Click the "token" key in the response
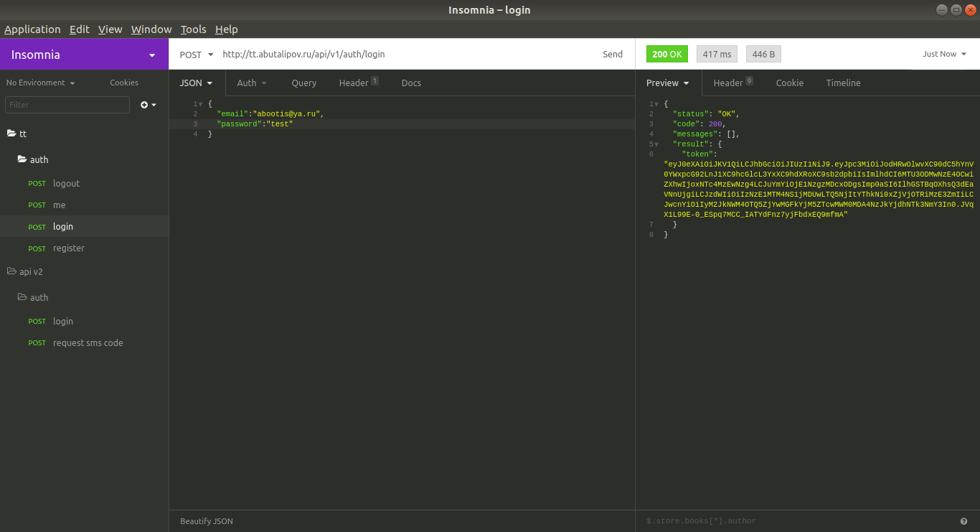 click(x=697, y=154)
